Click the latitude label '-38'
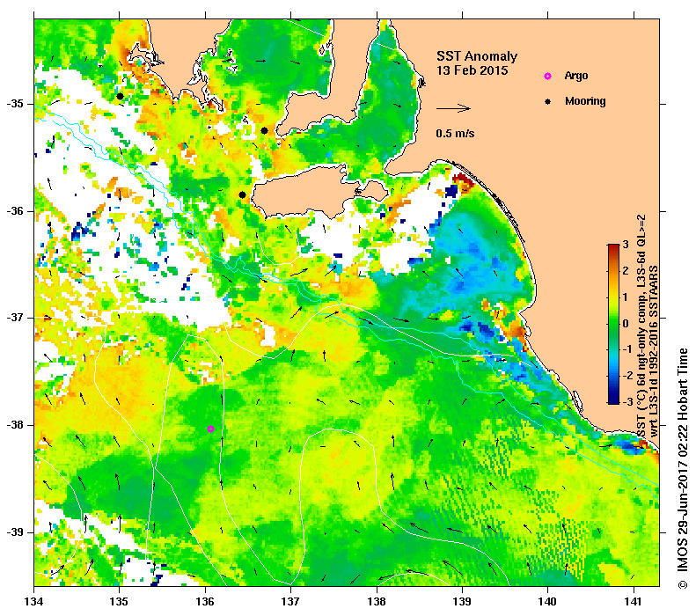This screenshot has width=696, height=616. tap(15, 425)
